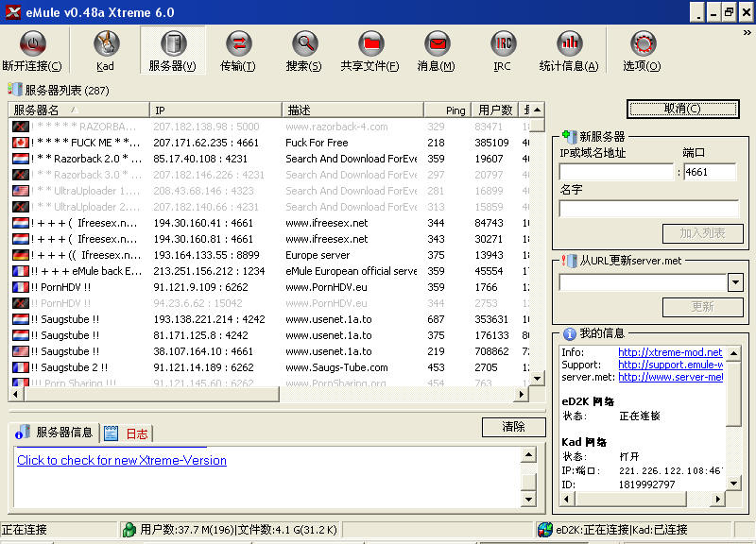Click the flag icon of the FUCK ME server
This screenshot has height=544, width=756.
[x=20, y=143]
